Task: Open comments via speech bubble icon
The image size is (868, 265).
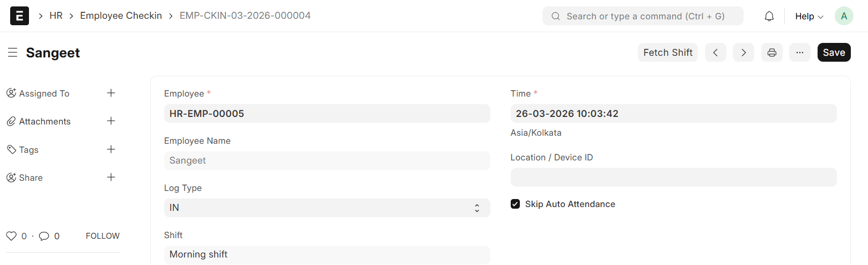Action: pyautogui.click(x=44, y=236)
